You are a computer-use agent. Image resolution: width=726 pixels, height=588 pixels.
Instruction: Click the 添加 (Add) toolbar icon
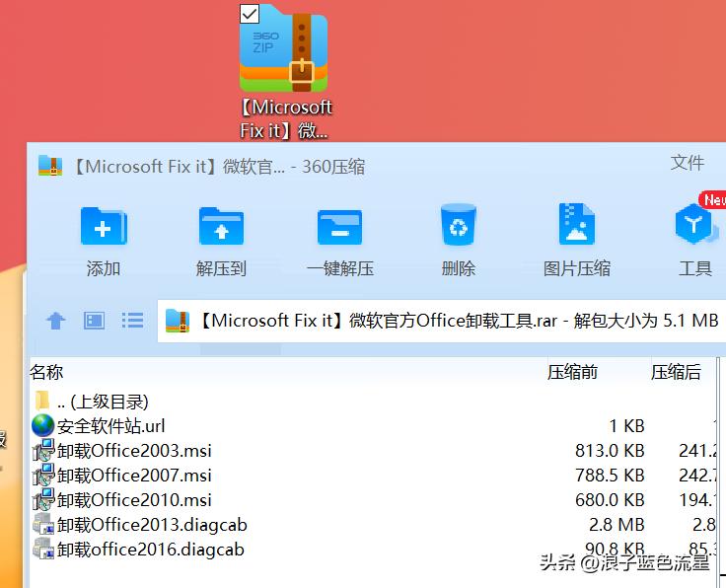[x=104, y=226]
